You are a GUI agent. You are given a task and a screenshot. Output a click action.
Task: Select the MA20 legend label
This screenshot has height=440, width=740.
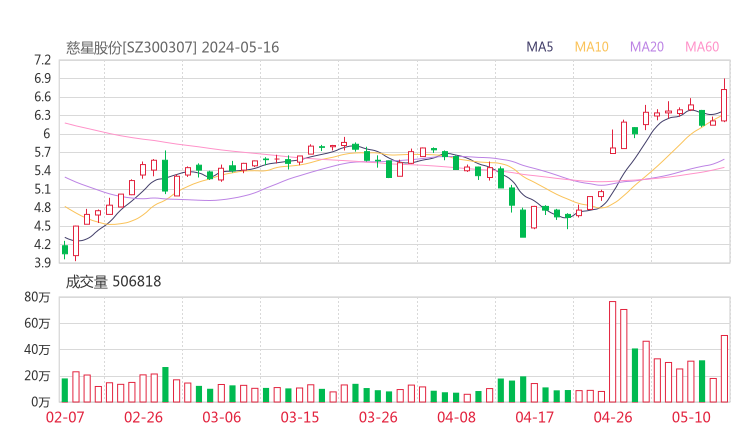[x=647, y=47]
